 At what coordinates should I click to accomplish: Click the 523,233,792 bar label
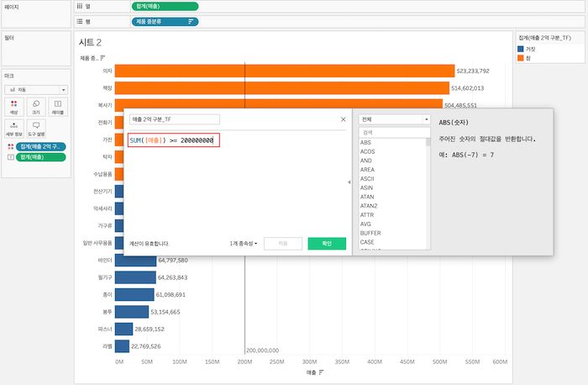pos(473,71)
